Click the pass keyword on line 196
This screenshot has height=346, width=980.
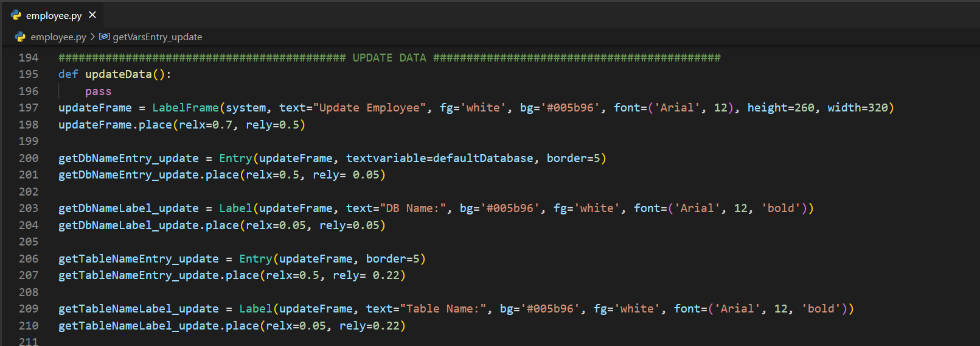[x=98, y=91]
